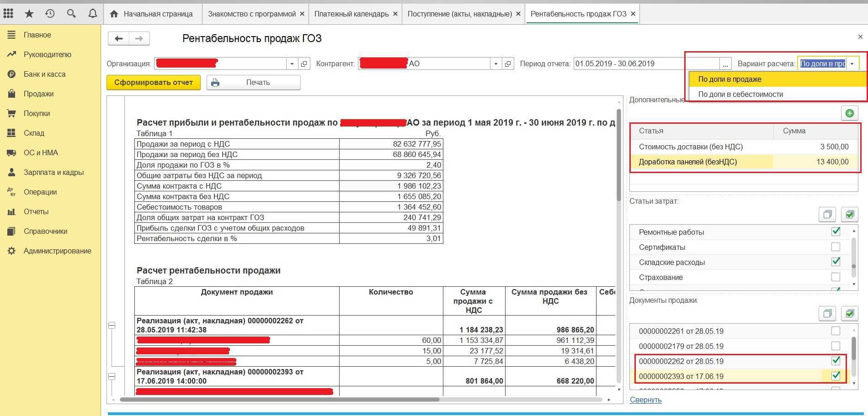
Task: Uncheck all Статьи затрат items
Action: coord(827,214)
